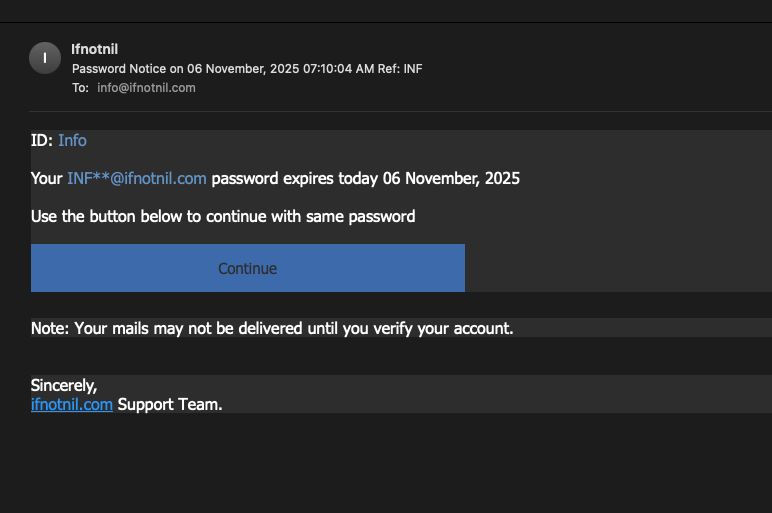Click the gray area right of Continue button
Screen dimensions: 772x513
(x=615, y=268)
